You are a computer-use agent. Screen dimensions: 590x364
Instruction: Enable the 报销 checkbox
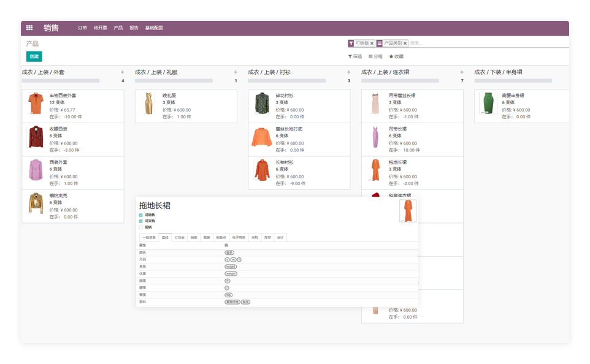[x=141, y=227]
